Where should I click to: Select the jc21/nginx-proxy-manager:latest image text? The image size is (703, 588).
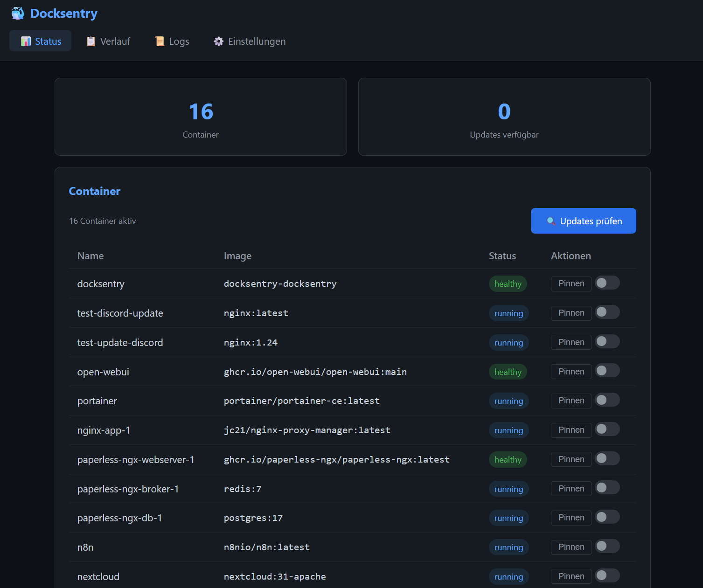point(307,430)
